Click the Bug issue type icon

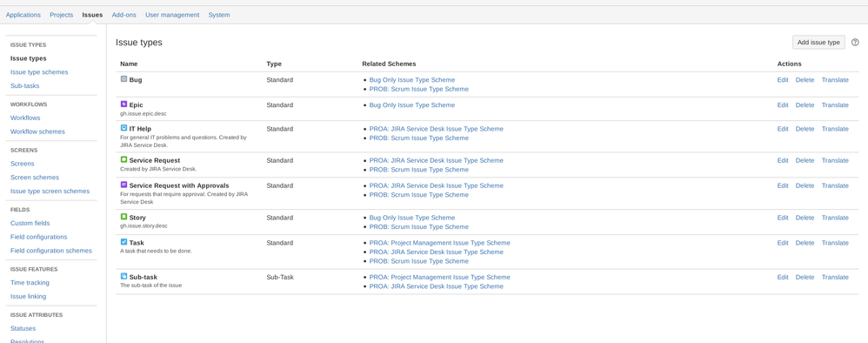124,79
